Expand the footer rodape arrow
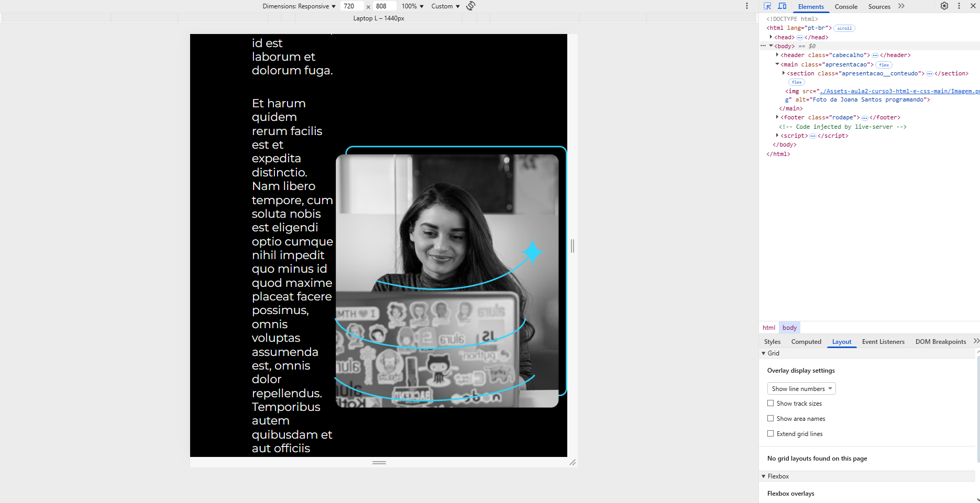Viewport: 980px width, 503px height. click(777, 117)
